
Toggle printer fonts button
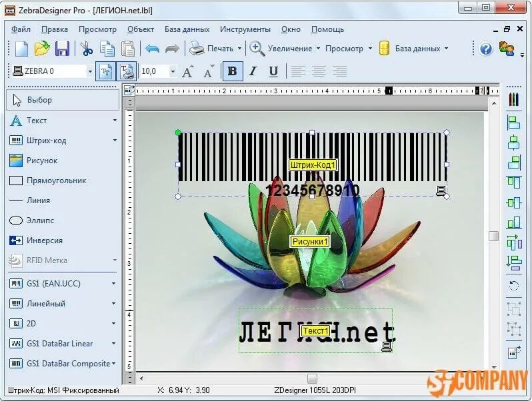(x=126, y=71)
